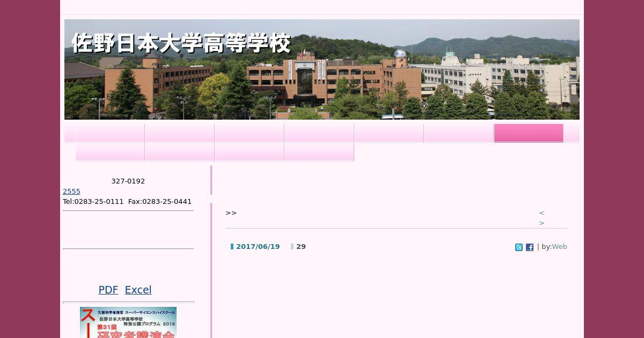Open the "Web" author link
The image size is (644, 338).
pos(559,247)
